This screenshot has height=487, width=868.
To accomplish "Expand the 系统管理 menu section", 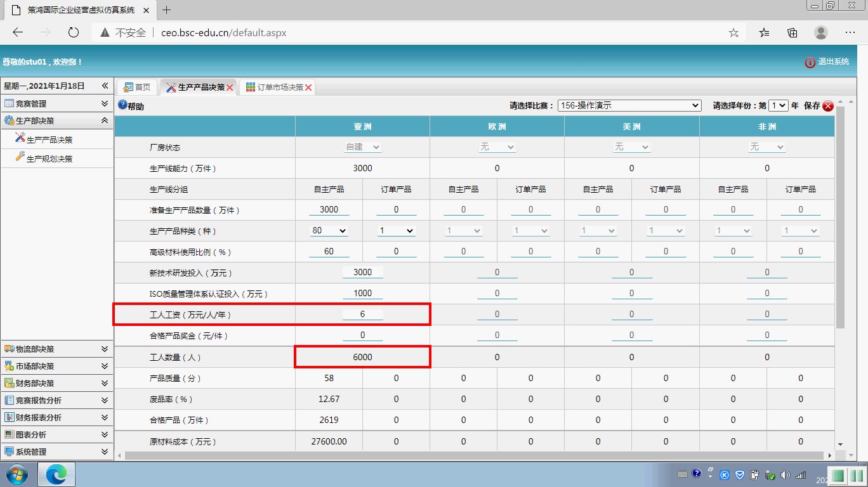I will [56, 451].
